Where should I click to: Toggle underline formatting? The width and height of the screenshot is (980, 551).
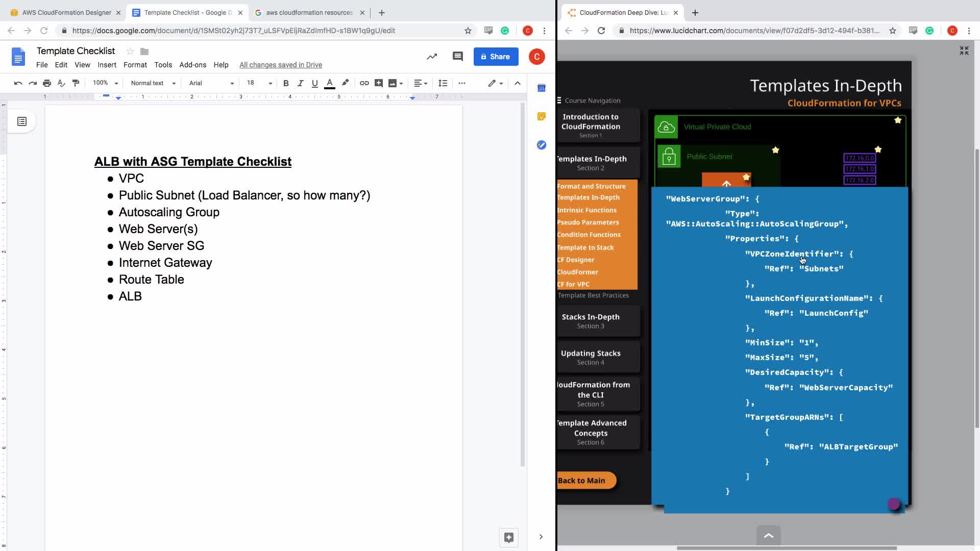coord(314,83)
